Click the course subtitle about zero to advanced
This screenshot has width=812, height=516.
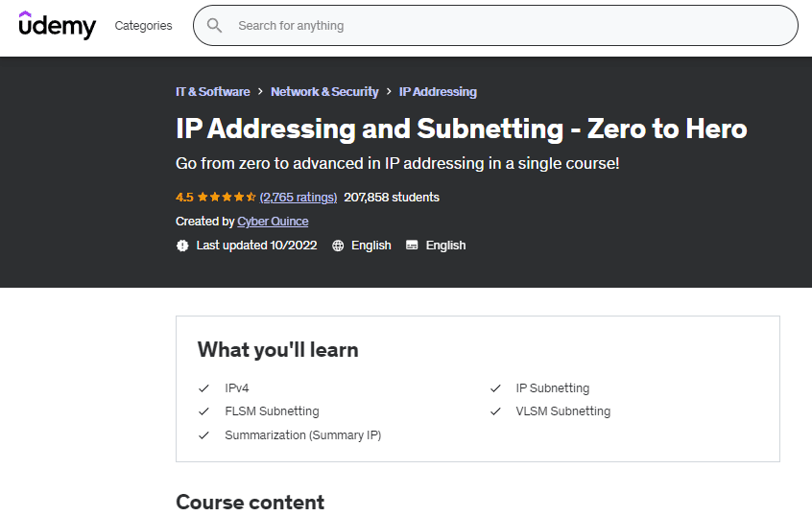point(397,164)
